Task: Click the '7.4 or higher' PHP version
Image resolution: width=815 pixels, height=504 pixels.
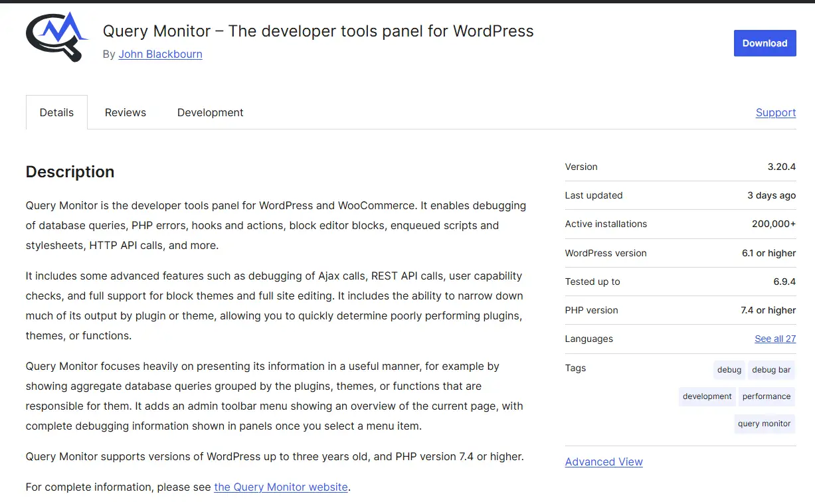Action: [x=769, y=310]
